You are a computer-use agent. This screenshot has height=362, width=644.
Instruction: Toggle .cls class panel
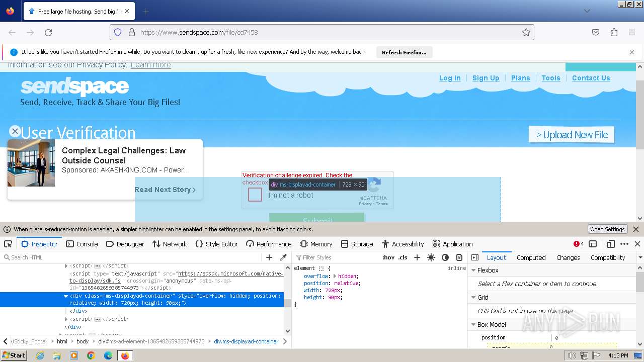tap(403, 257)
